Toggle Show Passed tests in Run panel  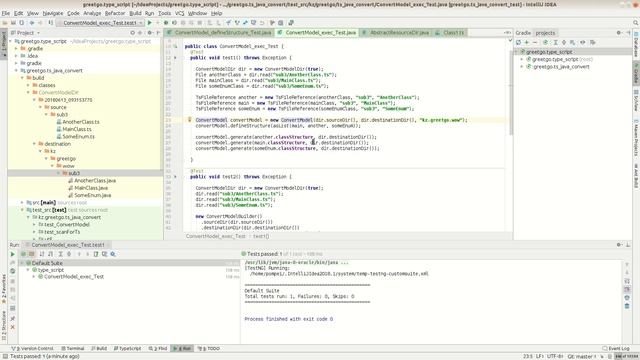pos(23,254)
